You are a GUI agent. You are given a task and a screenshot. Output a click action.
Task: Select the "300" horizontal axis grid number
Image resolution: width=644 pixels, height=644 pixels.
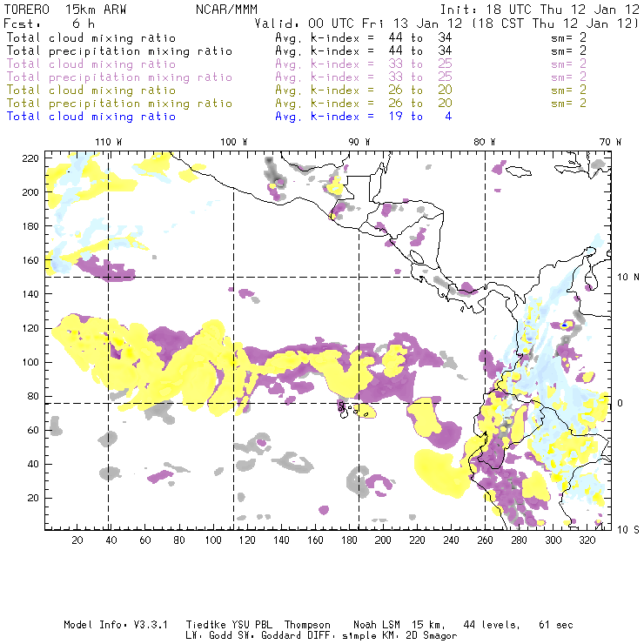point(553,540)
